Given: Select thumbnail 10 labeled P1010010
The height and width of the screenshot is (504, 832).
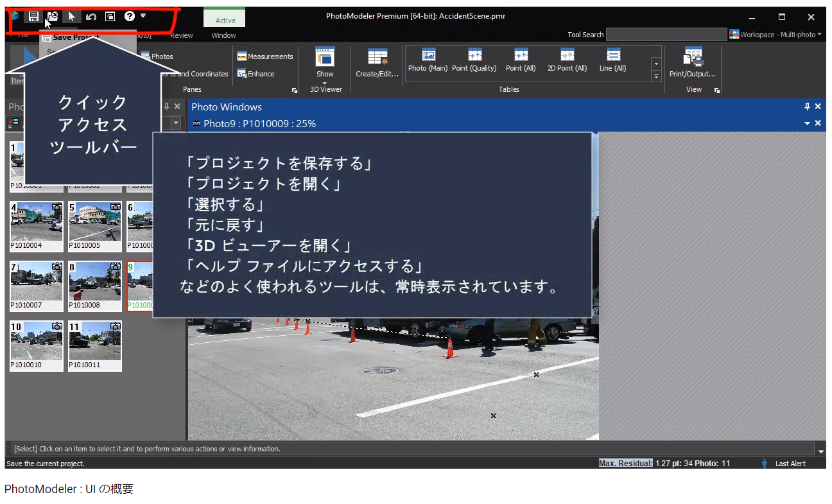Looking at the screenshot, I should 37,346.
